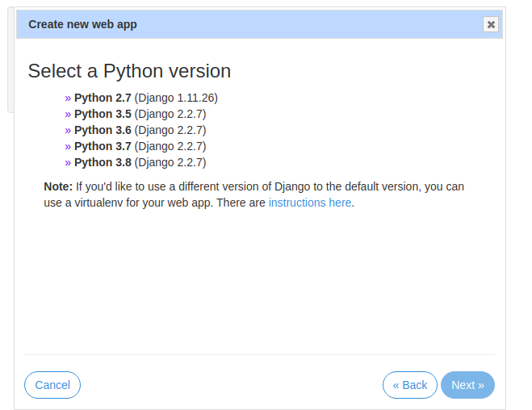Close the Create new web app dialog

click(490, 24)
